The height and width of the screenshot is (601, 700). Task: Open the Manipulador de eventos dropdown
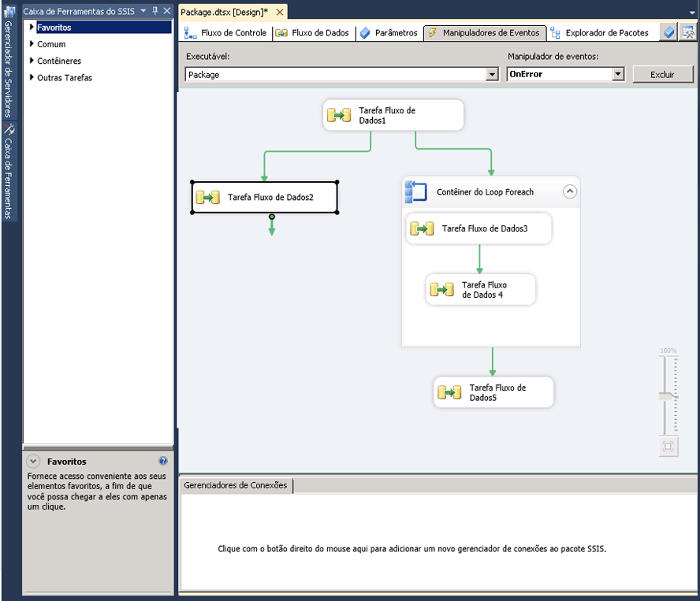pyautogui.click(x=618, y=74)
